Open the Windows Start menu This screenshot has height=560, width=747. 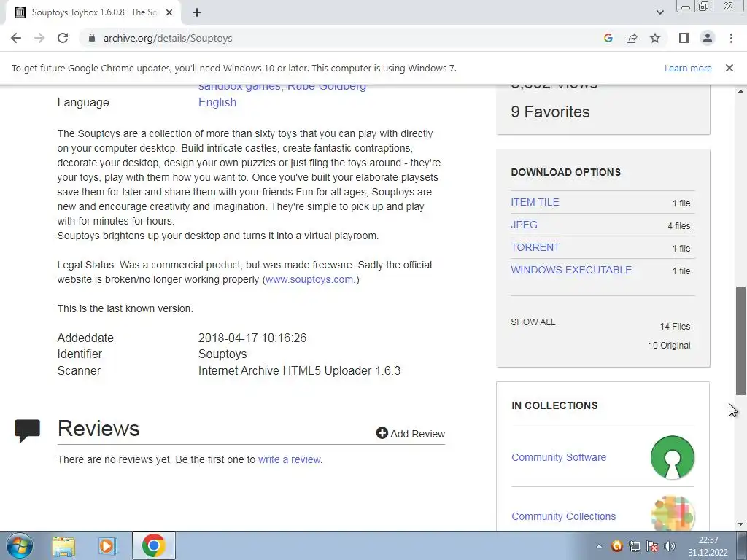click(20, 545)
